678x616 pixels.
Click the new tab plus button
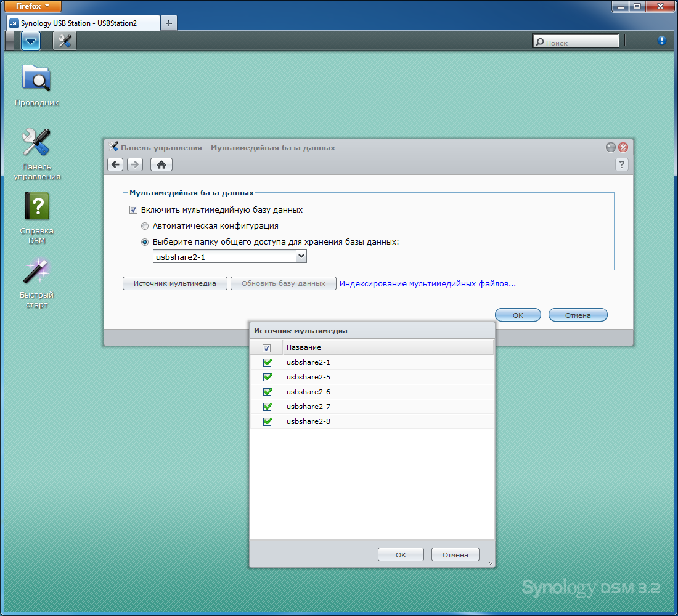pos(169,23)
